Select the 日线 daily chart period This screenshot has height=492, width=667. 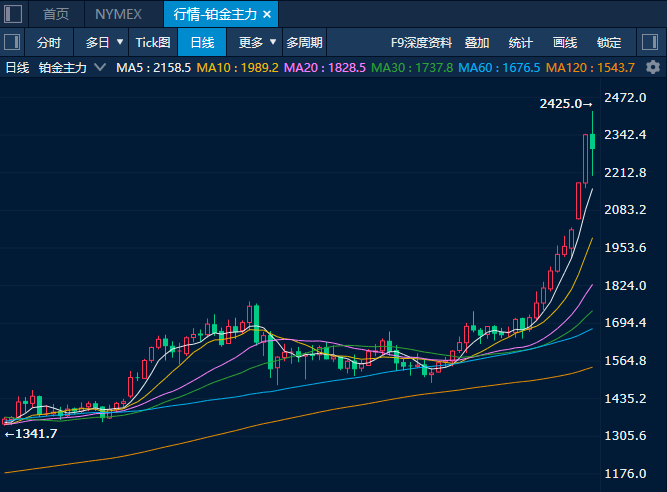click(x=202, y=43)
